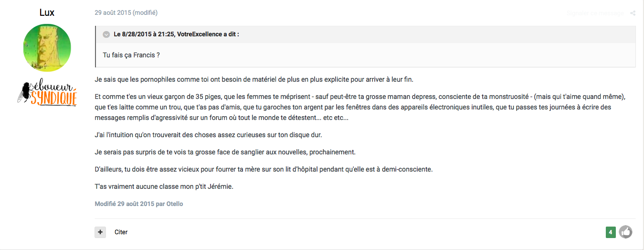
Task: Click the éboueur syndiqué rank badge
Action: [x=47, y=94]
